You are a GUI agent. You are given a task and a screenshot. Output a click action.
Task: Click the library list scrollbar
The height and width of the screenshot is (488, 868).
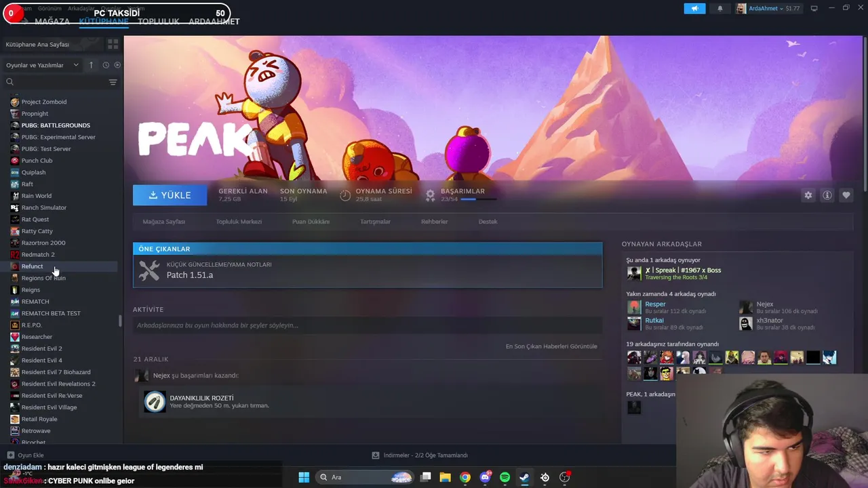click(x=121, y=321)
